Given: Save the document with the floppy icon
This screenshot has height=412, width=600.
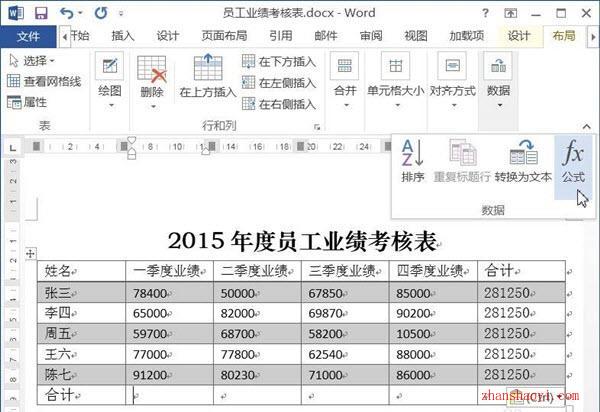Looking at the screenshot, I should tap(41, 13).
